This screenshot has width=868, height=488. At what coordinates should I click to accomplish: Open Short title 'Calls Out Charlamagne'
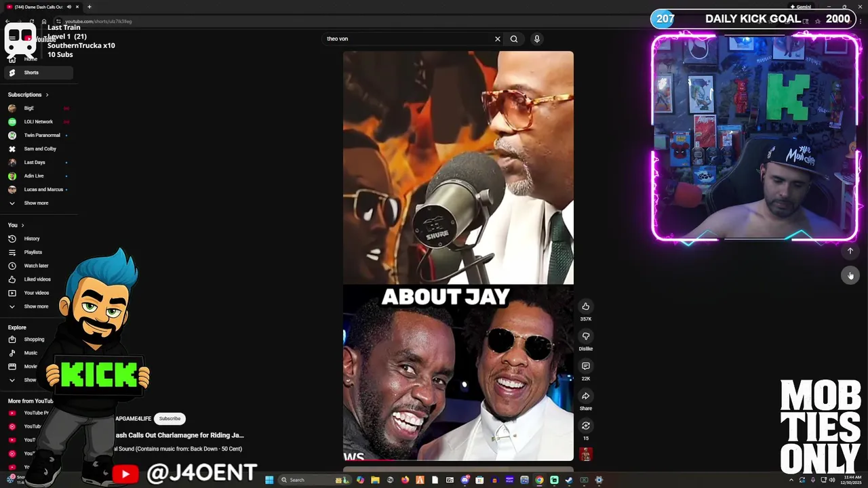(x=179, y=435)
